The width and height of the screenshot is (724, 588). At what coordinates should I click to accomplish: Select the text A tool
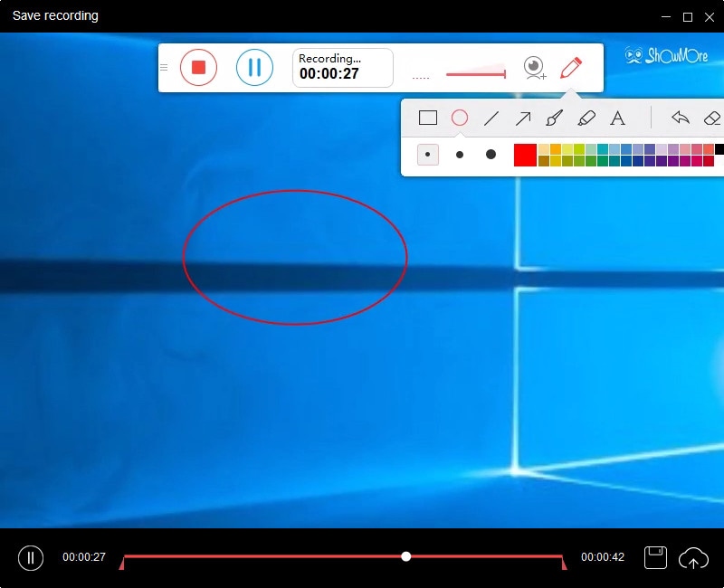(618, 119)
